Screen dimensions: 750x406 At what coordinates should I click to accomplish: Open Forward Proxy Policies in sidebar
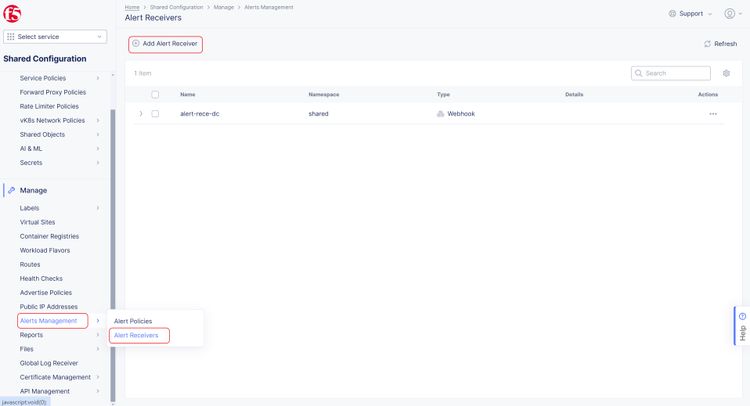click(x=53, y=92)
